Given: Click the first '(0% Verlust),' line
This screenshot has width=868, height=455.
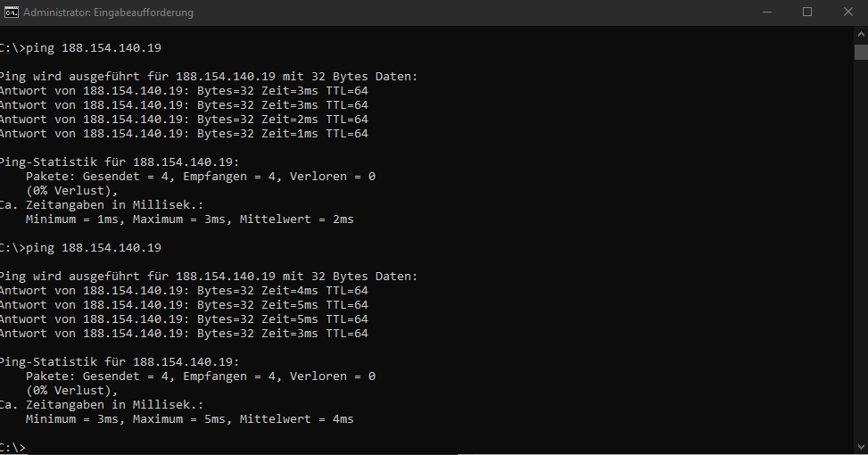Looking at the screenshot, I should pos(71,191).
